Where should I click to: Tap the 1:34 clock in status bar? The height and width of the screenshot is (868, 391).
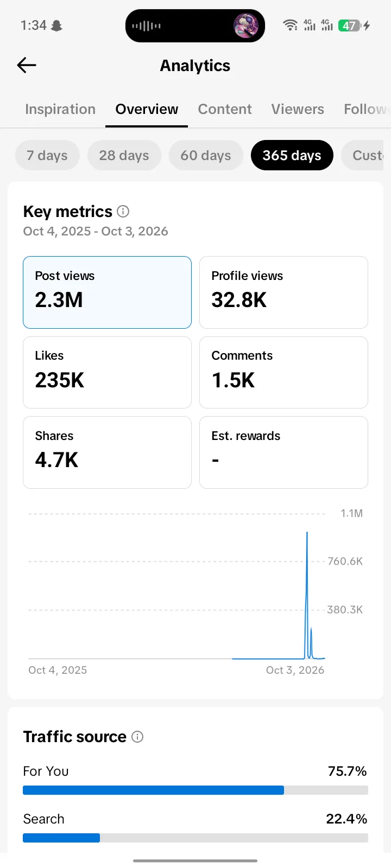[33, 25]
